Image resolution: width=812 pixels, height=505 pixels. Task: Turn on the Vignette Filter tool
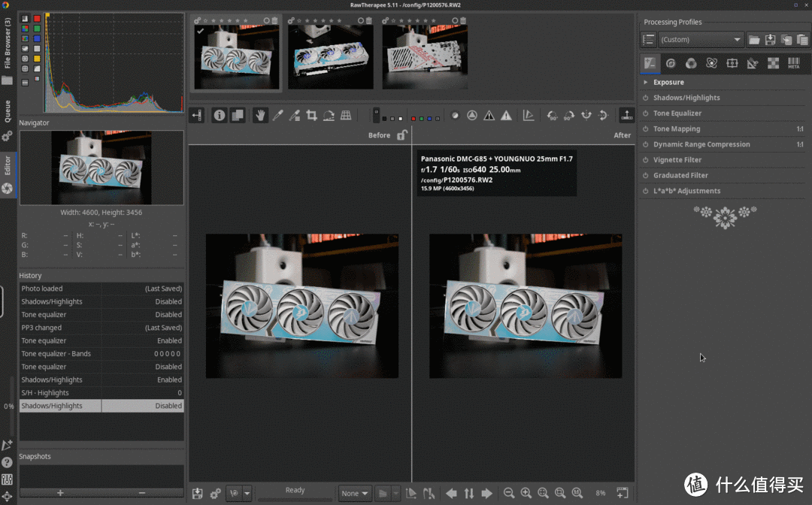(x=646, y=160)
